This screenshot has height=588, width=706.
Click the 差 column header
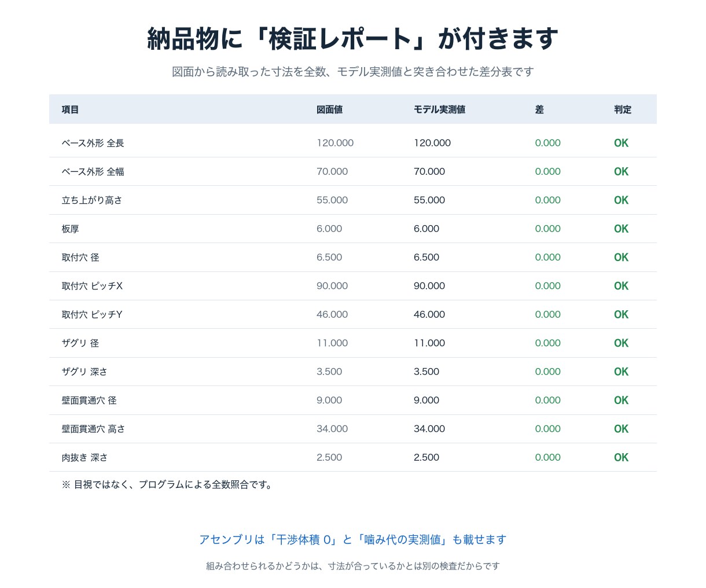(539, 109)
